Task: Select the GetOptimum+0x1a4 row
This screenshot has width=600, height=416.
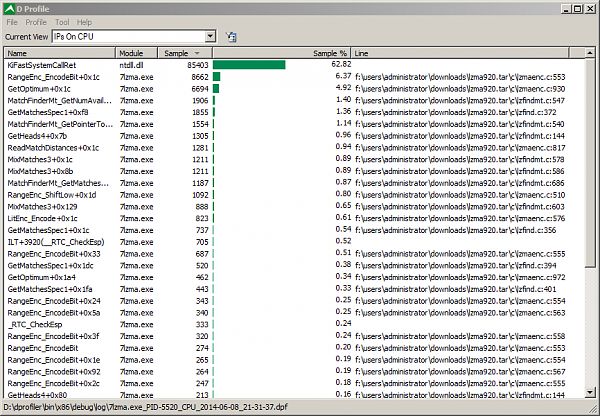Action: tap(295, 277)
